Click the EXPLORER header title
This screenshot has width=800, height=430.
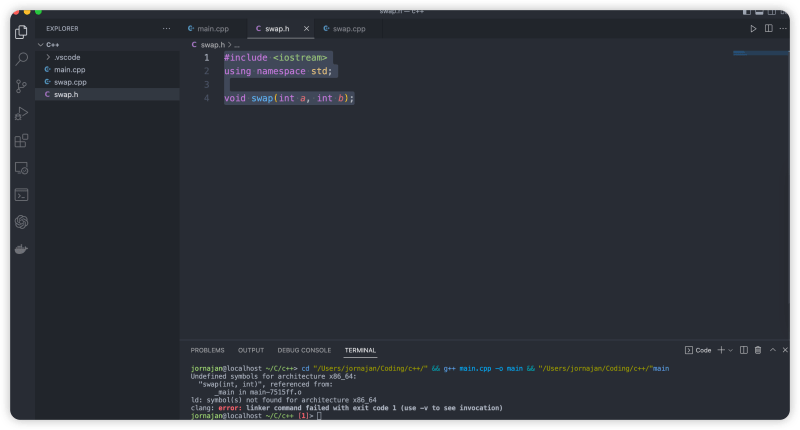pos(62,29)
